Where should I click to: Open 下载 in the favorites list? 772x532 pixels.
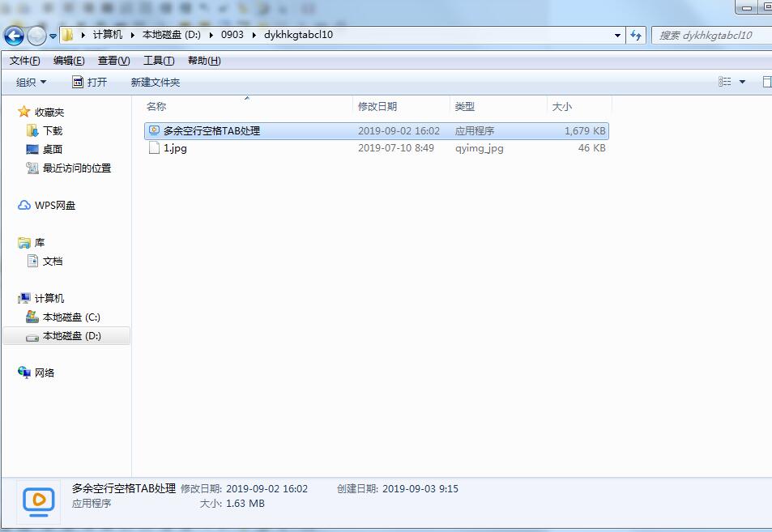point(53,131)
